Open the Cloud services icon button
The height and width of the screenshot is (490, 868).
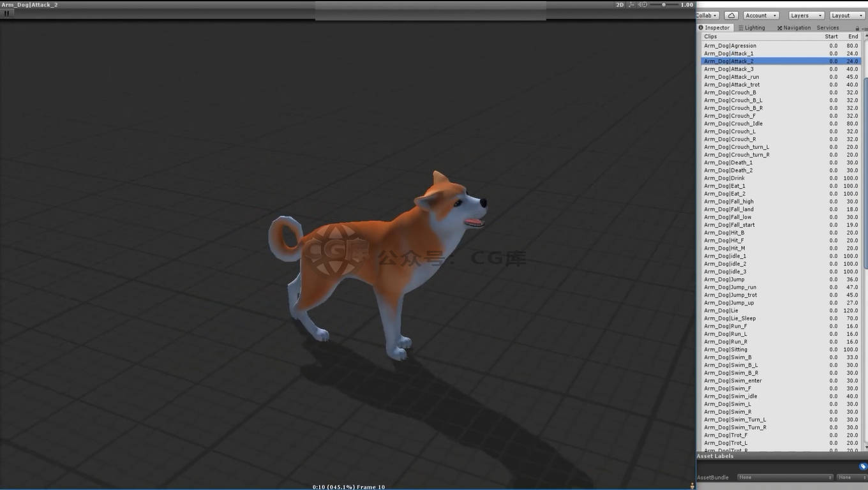click(731, 15)
